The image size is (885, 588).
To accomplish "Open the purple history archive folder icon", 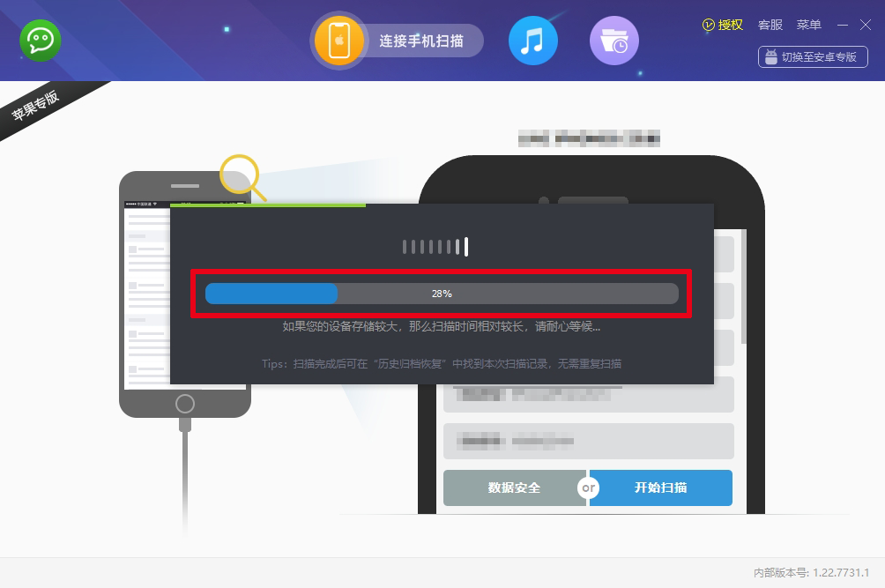I will point(614,41).
